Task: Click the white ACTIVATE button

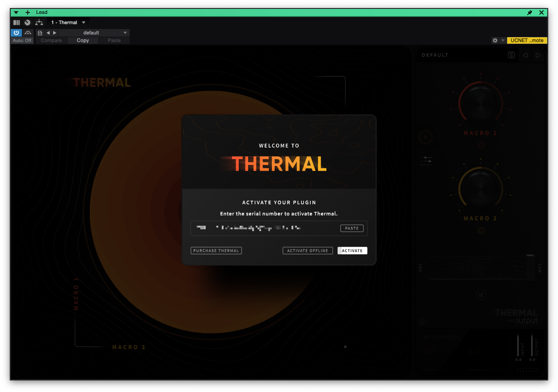Action: [x=352, y=250]
